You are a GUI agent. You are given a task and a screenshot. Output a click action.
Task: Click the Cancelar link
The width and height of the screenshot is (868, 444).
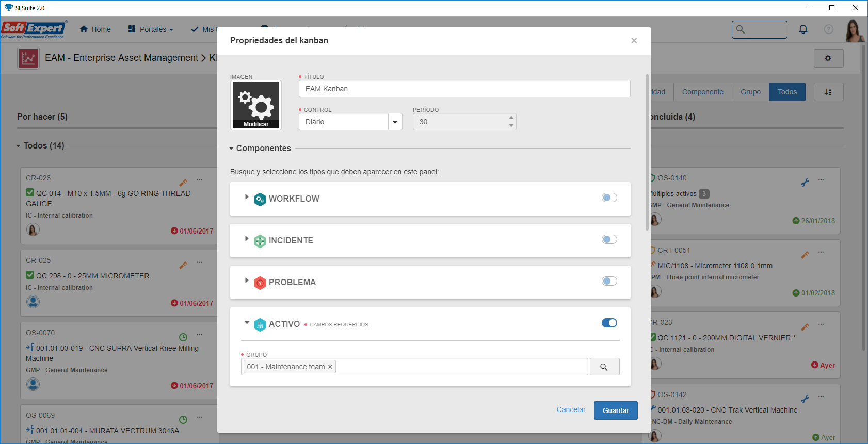coord(571,409)
